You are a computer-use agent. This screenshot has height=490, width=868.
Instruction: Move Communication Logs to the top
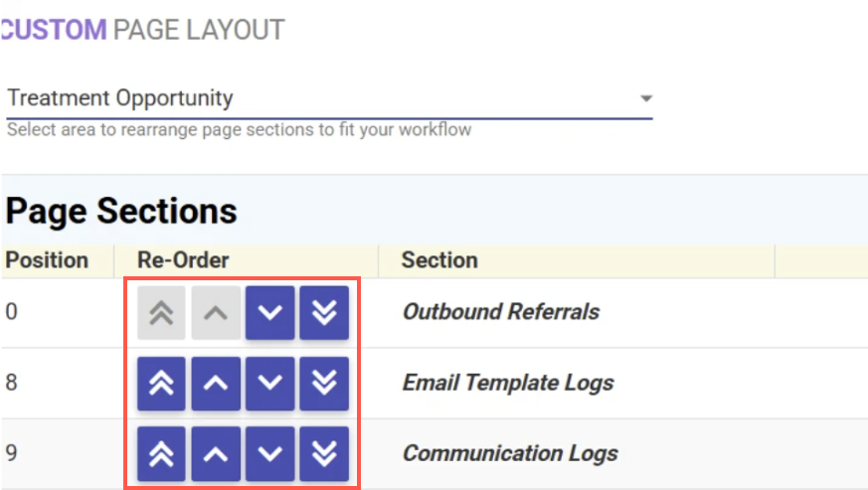161,454
